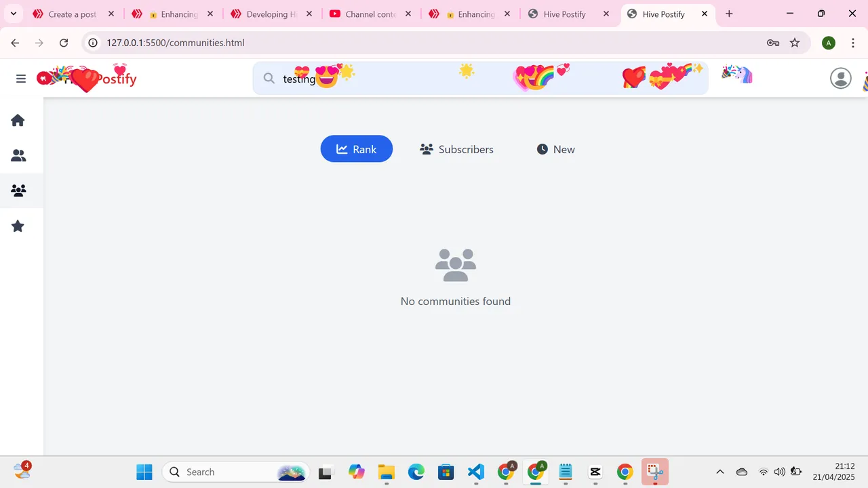This screenshot has width=868, height=488.
Task: Click the address bar URL
Action: tap(175, 43)
